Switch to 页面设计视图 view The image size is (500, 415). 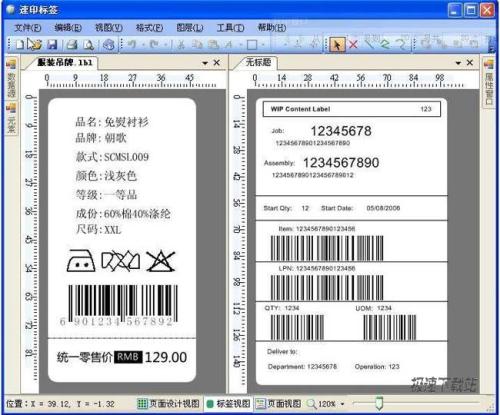click(168, 404)
